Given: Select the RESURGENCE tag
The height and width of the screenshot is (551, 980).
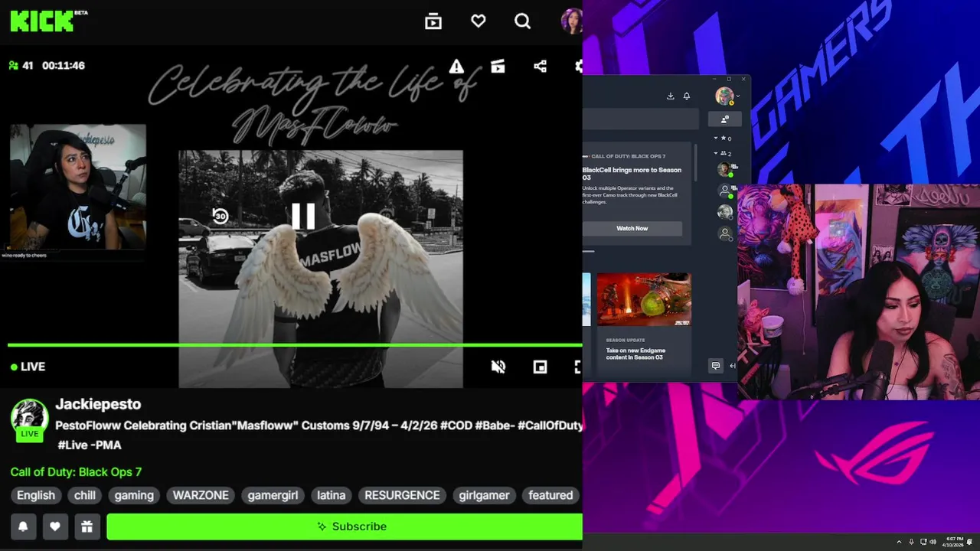Looking at the screenshot, I should coord(402,495).
